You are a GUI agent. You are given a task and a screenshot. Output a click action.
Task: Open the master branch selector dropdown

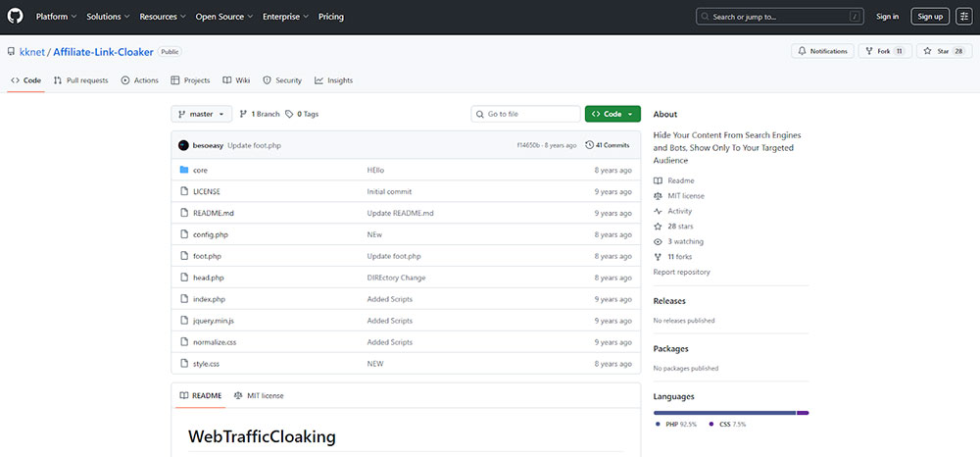point(201,114)
